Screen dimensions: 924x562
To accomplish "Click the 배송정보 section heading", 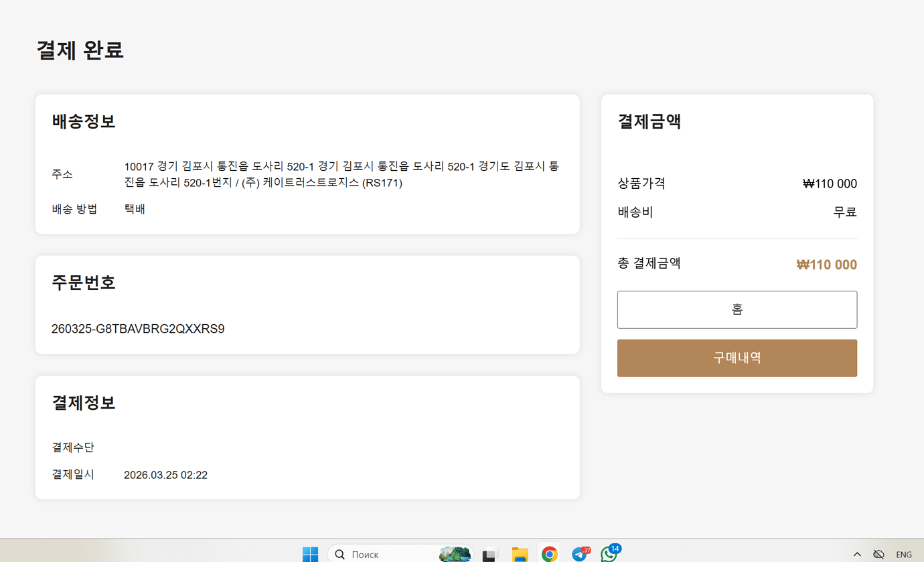I will pyautogui.click(x=83, y=121).
